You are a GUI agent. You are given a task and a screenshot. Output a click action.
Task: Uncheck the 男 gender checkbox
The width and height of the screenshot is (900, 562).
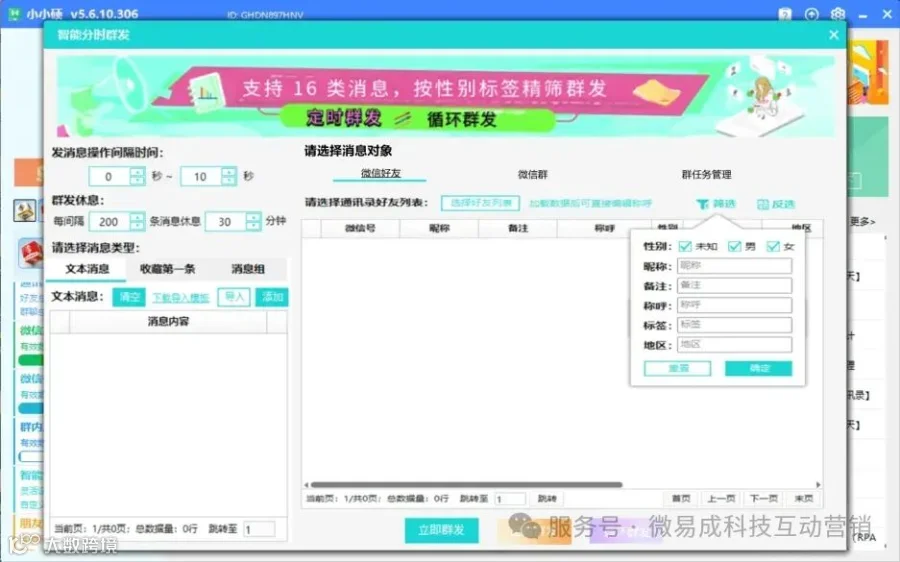(x=734, y=246)
